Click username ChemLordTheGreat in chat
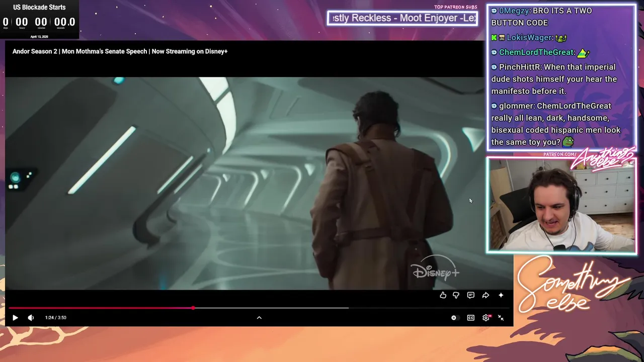The image size is (644, 362). pos(536,52)
